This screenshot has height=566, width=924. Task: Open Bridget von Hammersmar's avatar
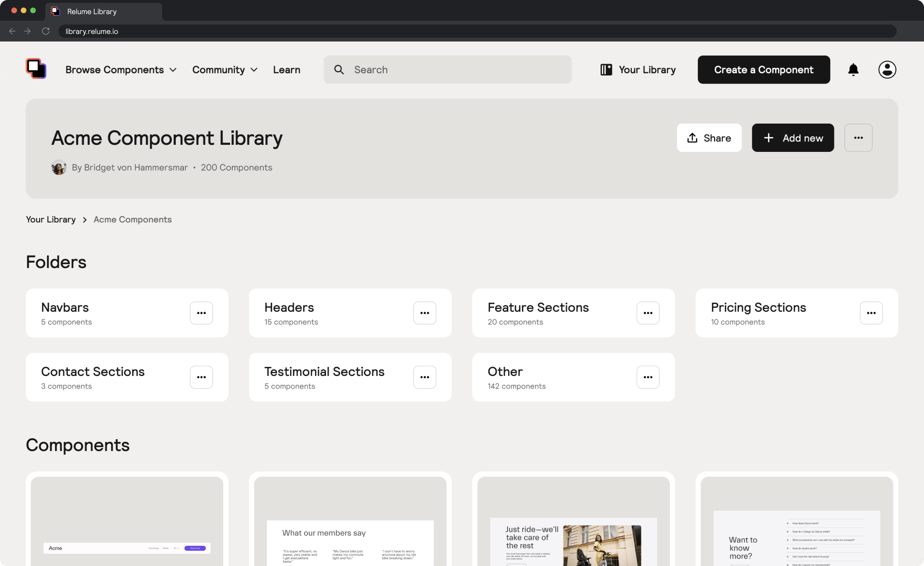(x=58, y=167)
